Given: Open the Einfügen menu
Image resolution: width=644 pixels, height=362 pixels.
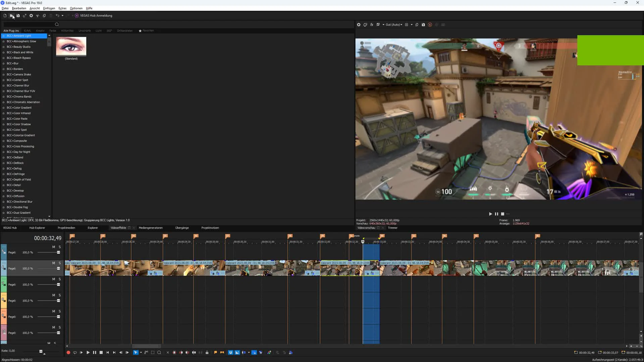Looking at the screenshot, I should click(49, 8).
